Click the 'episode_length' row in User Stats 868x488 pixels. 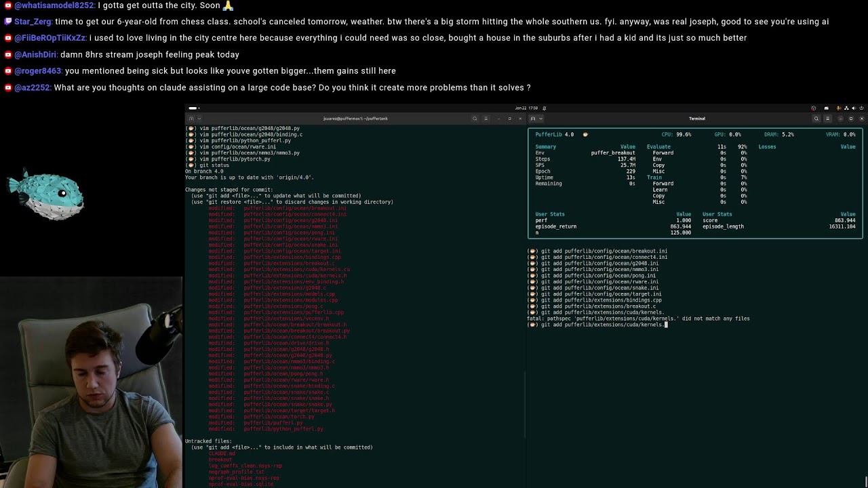[779, 226]
